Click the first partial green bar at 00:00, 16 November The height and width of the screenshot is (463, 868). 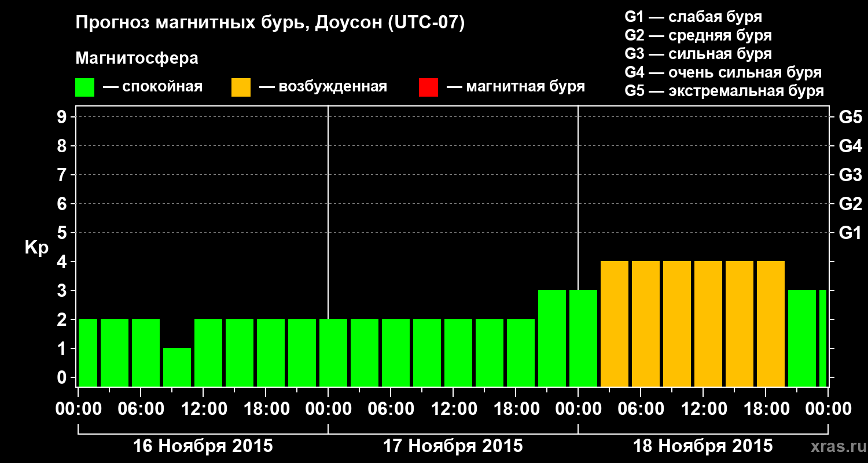click(88, 352)
